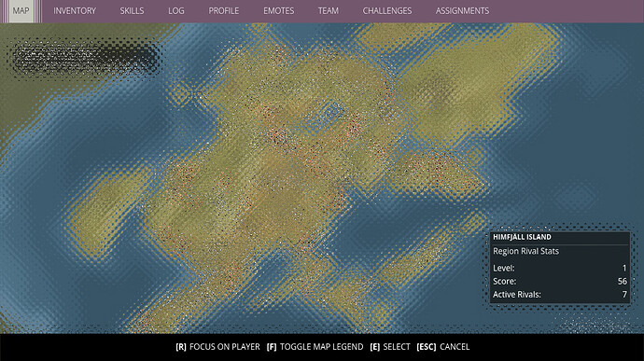Show the CHALLENGES tab
This screenshot has width=644, height=361.
click(387, 11)
